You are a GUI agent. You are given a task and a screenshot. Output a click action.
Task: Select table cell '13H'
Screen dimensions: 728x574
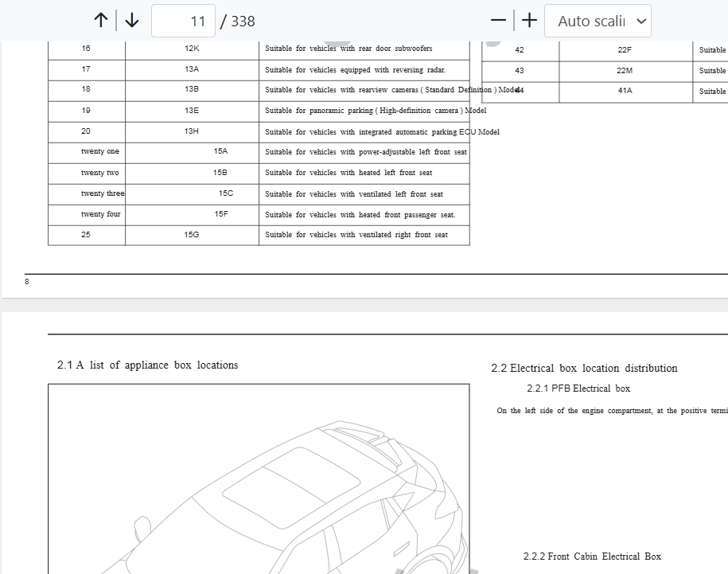[x=192, y=131]
